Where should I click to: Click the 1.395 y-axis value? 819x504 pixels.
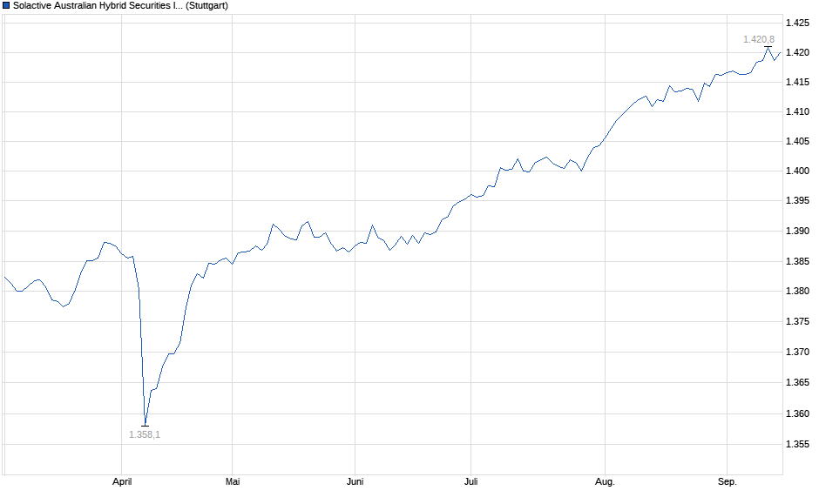797,201
